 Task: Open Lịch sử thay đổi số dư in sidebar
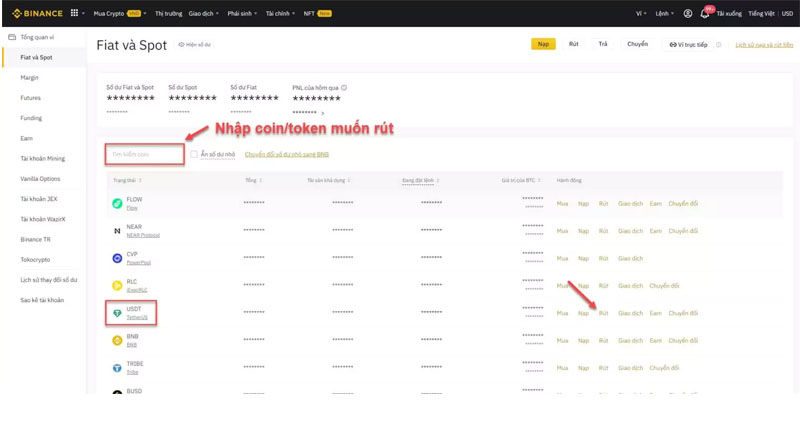pos(48,280)
